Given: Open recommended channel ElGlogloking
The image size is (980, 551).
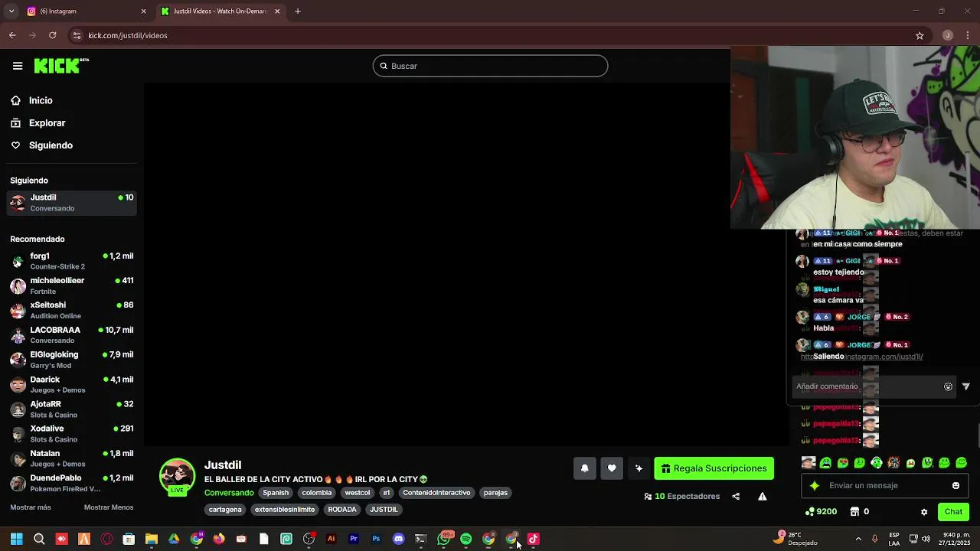Looking at the screenshot, I should (71, 360).
